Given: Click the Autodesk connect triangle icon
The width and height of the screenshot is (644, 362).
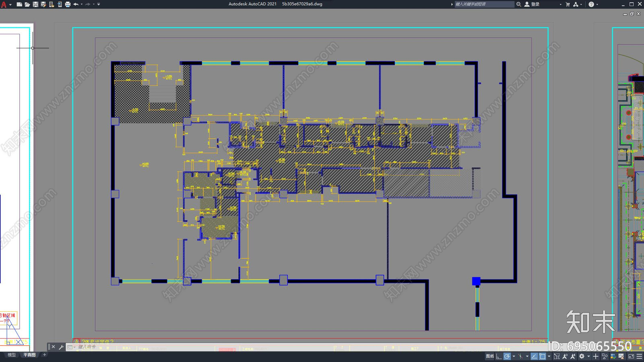Looking at the screenshot, I should coord(576,4).
